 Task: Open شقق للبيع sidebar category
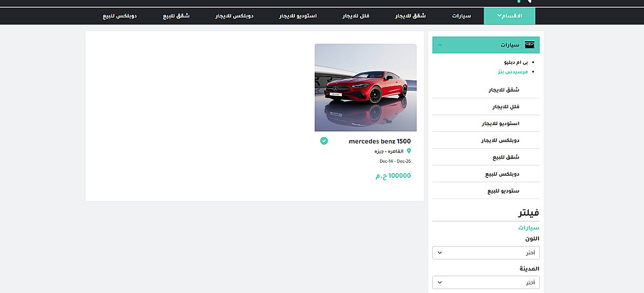[486, 157]
